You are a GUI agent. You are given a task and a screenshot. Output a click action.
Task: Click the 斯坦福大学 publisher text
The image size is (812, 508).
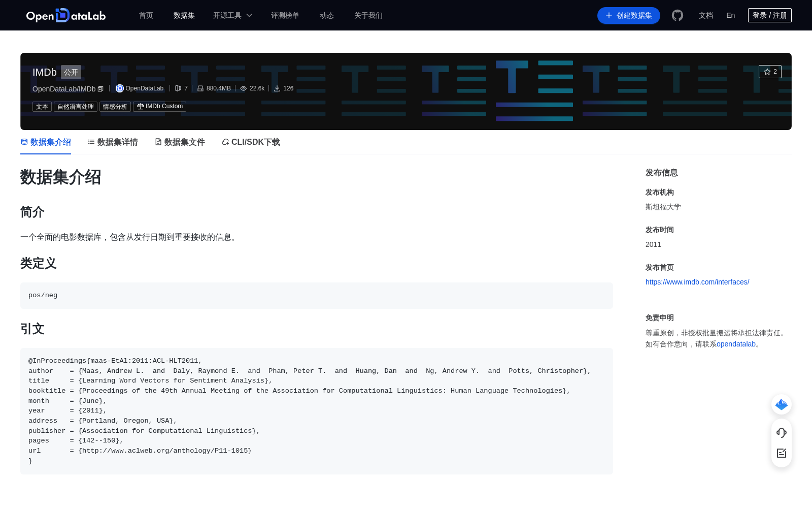pos(663,207)
